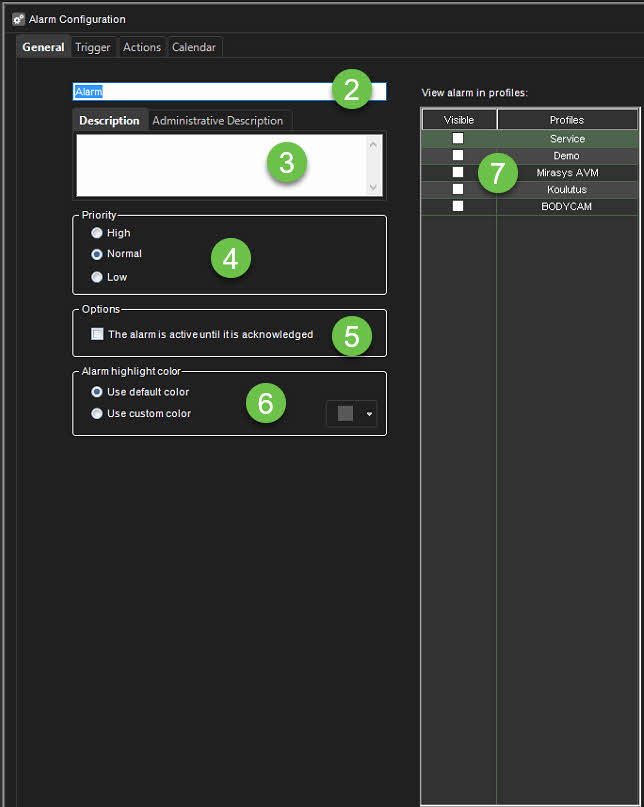Select Low priority radio button
Image resolution: width=644 pixels, height=807 pixels.
[97, 277]
